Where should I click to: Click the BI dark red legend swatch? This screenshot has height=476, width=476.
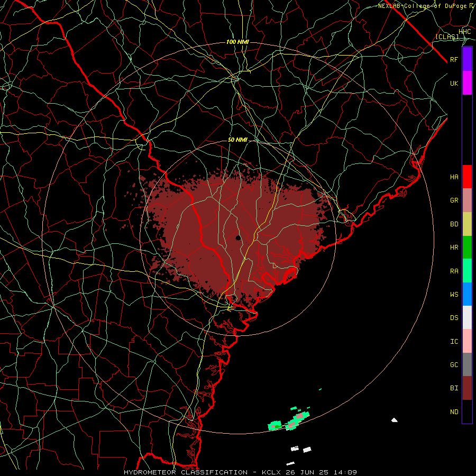[467, 388]
